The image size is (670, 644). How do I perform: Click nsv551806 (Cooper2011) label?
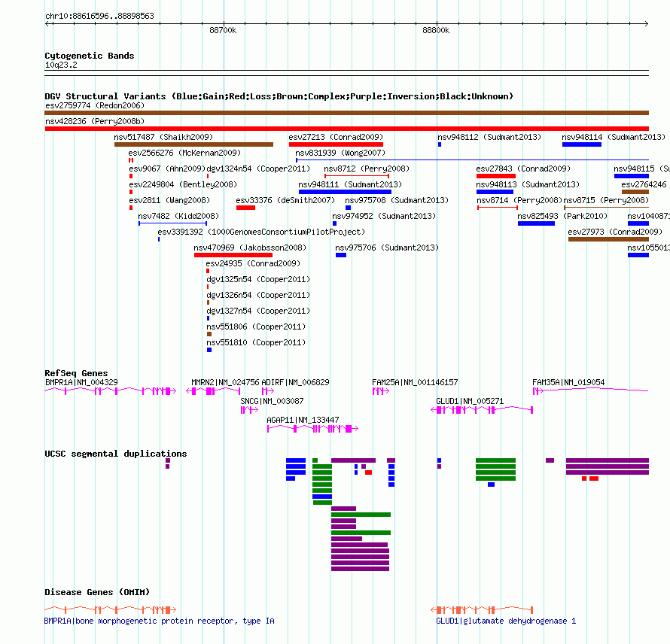[256, 327]
